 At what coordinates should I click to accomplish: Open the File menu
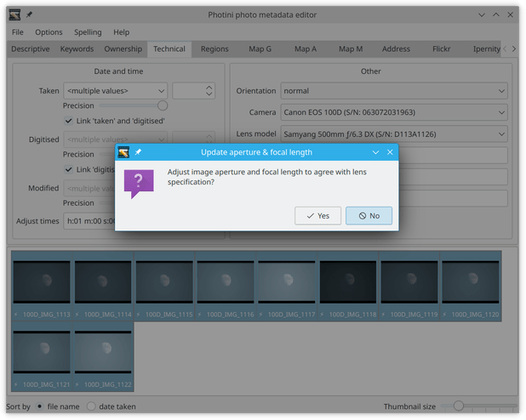click(17, 32)
